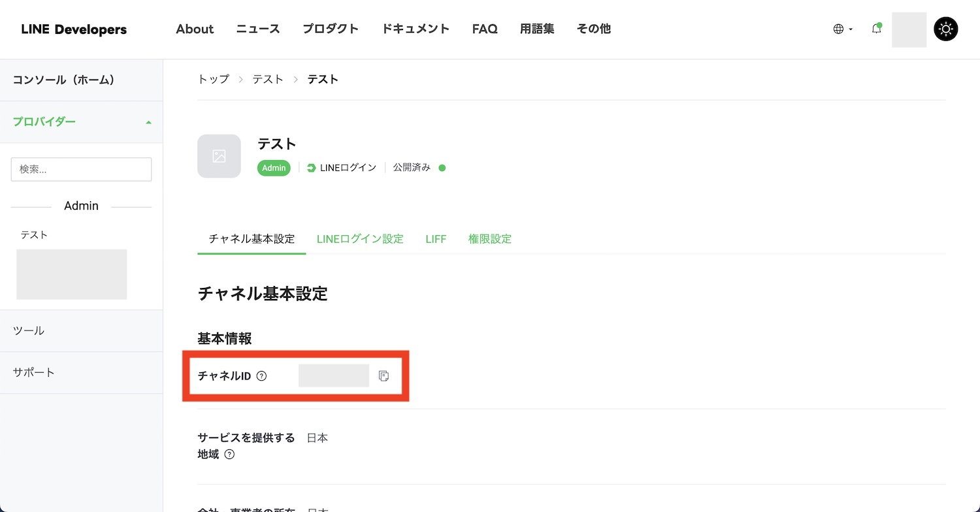Click the provider 検索 search field
Viewport: 980px width, 512px height.
pyautogui.click(x=81, y=169)
